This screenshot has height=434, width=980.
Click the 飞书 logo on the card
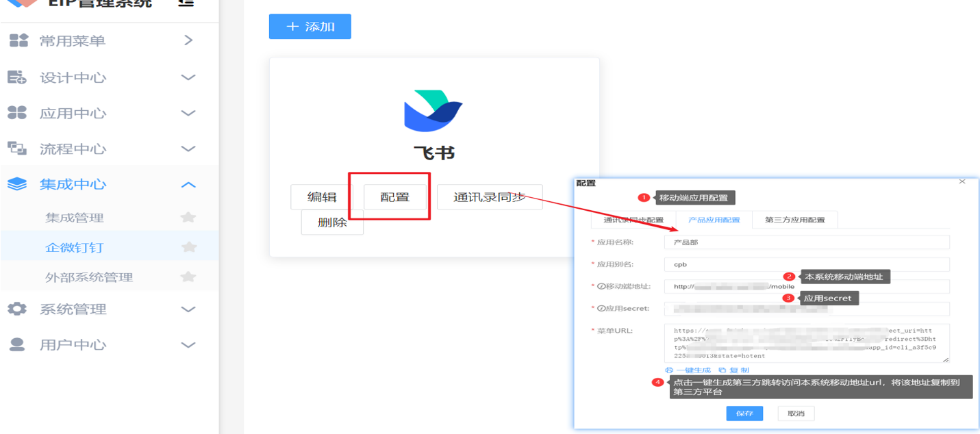click(433, 111)
